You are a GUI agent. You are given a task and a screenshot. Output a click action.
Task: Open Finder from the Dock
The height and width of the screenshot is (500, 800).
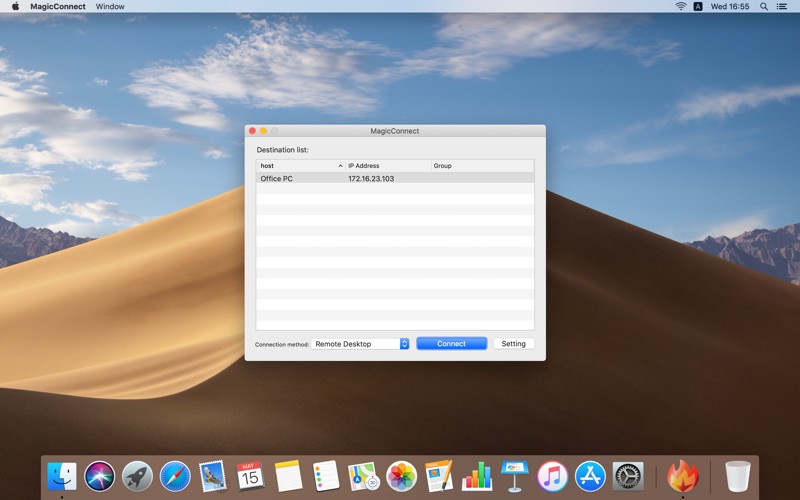62,477
